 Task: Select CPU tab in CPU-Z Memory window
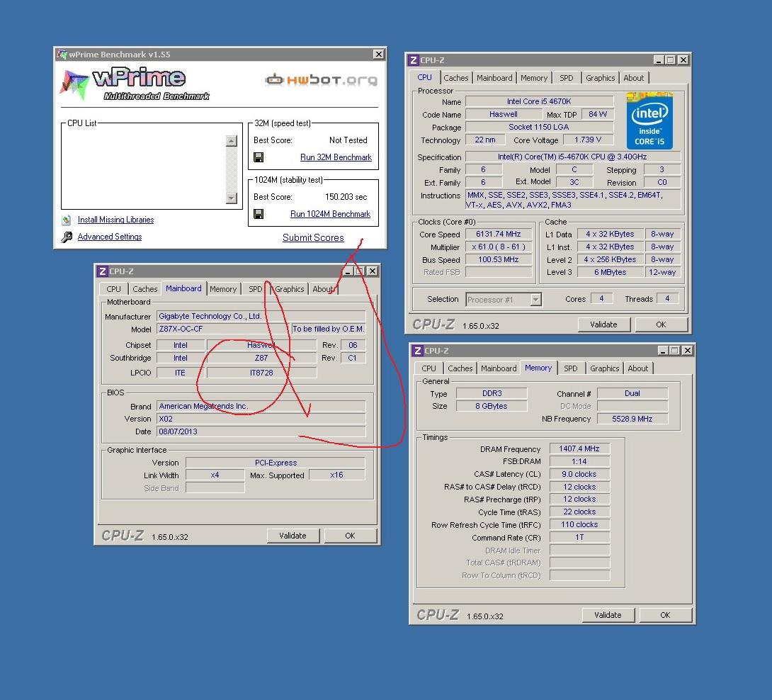428,368
